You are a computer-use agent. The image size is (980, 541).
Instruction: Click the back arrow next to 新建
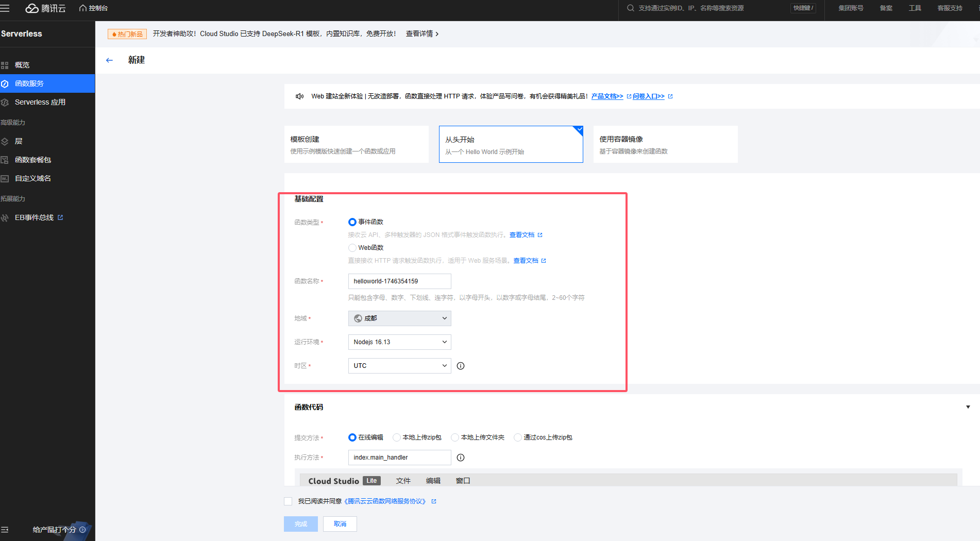109,60
